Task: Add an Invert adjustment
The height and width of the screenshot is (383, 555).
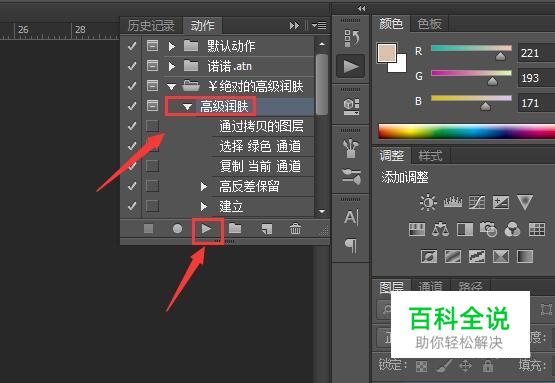Action: [x=429, y=256]
